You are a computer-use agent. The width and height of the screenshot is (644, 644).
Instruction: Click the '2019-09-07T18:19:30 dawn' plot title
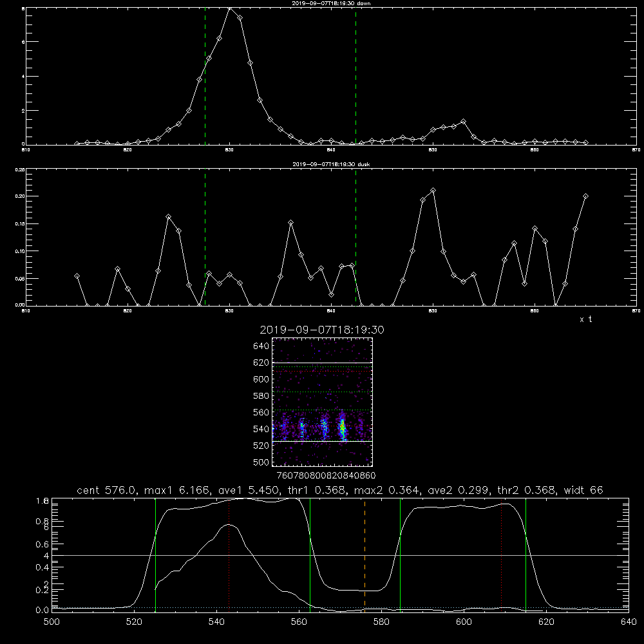(x=331, y=3)
